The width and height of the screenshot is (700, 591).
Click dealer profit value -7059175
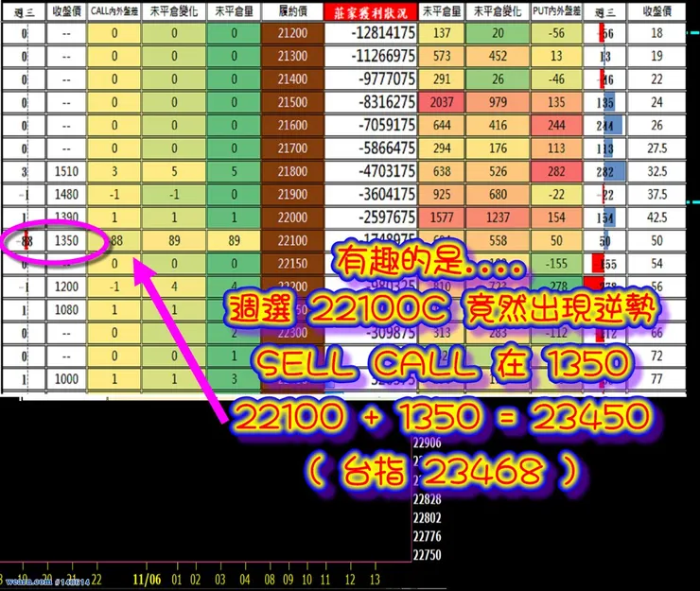point(371,126)
